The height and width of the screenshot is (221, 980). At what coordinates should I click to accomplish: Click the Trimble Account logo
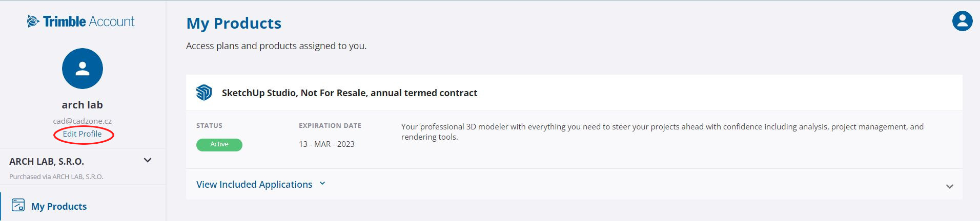81,21
